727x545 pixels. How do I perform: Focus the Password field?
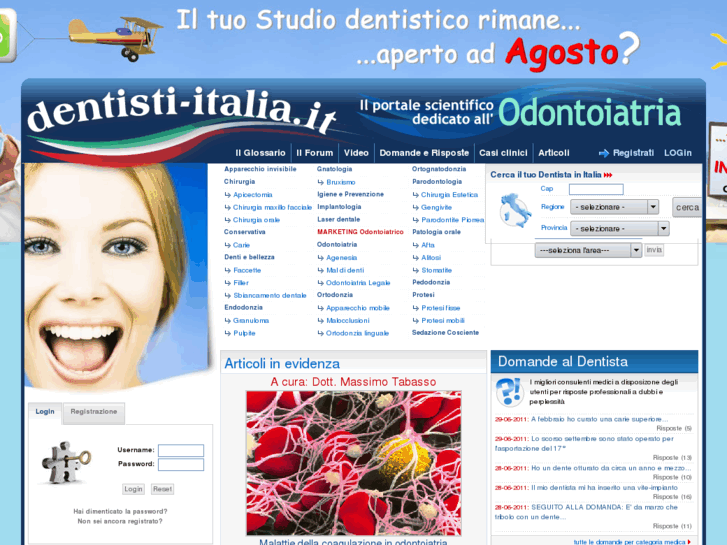(x=181, y=464)
